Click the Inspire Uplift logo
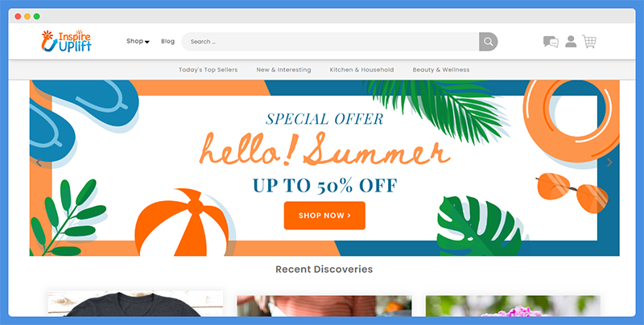 click(x=66, y=41)
